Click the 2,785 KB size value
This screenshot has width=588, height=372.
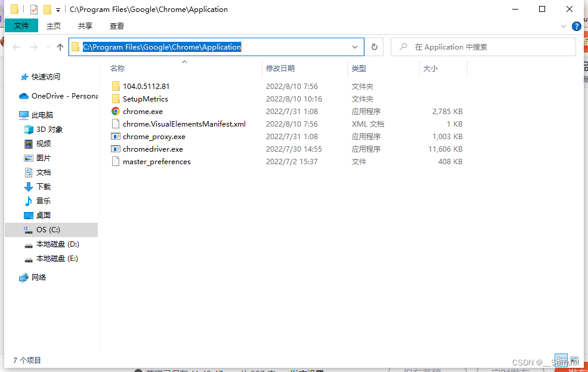447,112
